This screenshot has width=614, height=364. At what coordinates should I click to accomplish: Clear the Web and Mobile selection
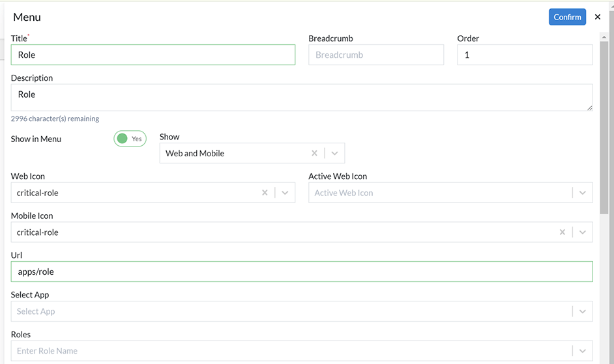point(314,153)
